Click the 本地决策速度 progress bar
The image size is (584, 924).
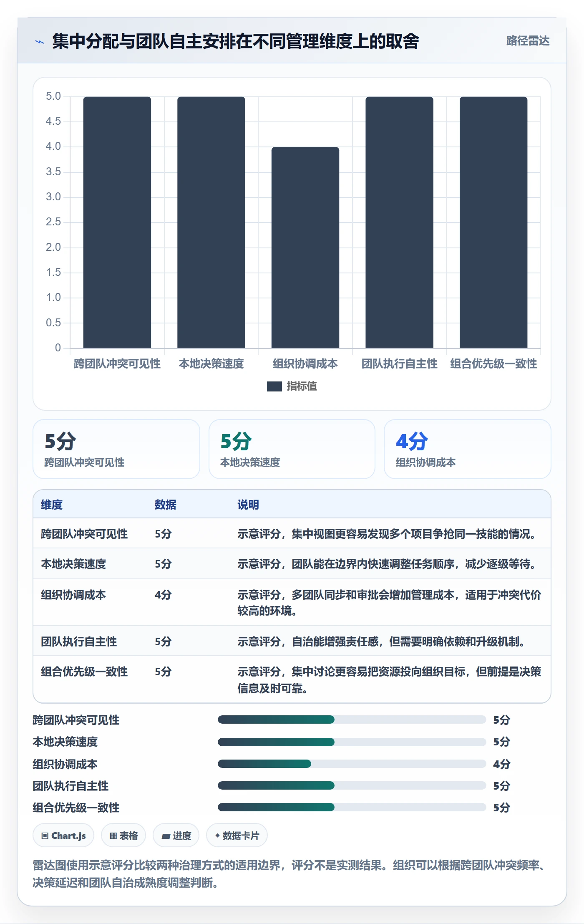pos(352,742)
